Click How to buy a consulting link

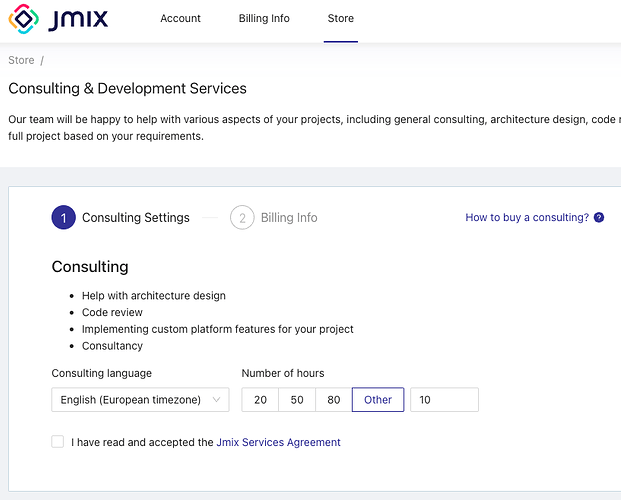pyautogui.click(x=527, y=217)
